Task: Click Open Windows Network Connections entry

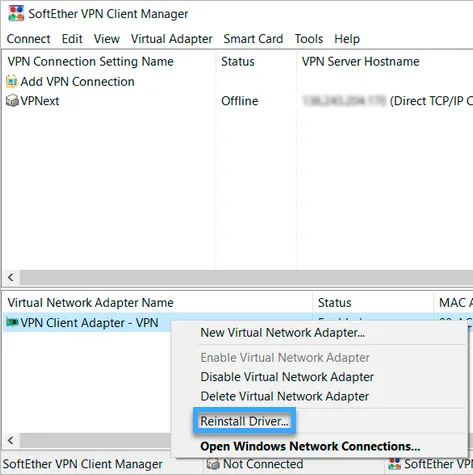Action: tap(310, 446)
